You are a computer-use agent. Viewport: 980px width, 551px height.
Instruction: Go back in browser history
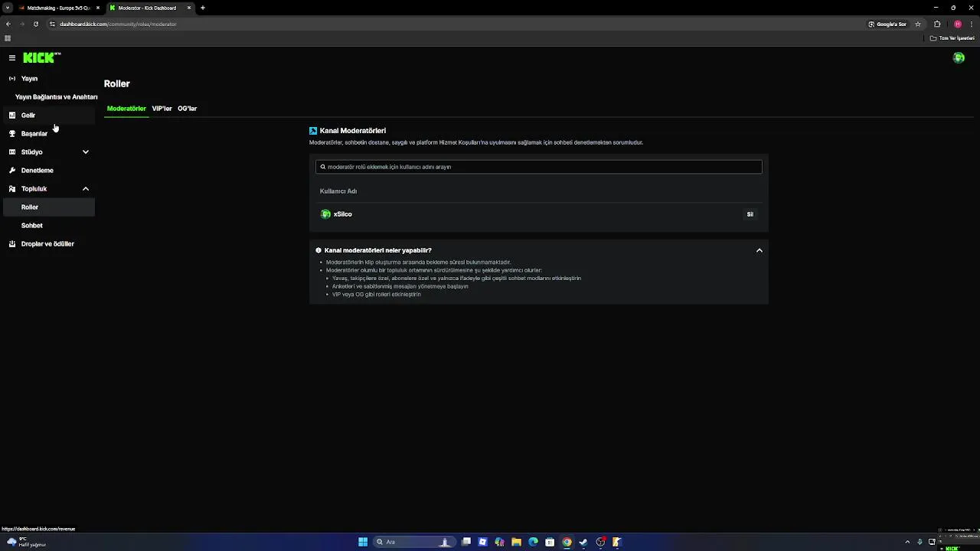tap(8, 24)
